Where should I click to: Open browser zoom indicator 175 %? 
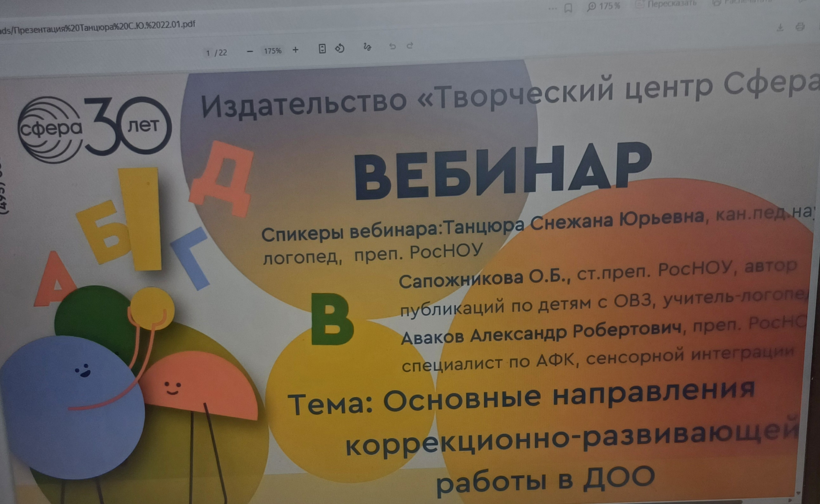[604, 6]
